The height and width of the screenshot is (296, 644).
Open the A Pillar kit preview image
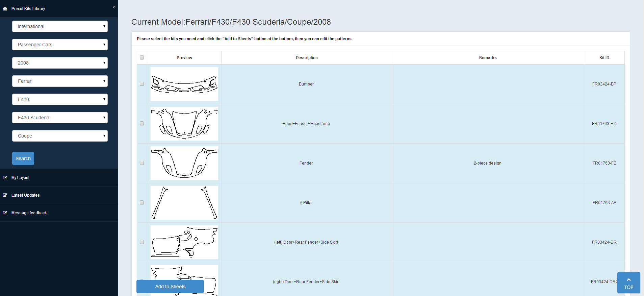click(184, 203)
